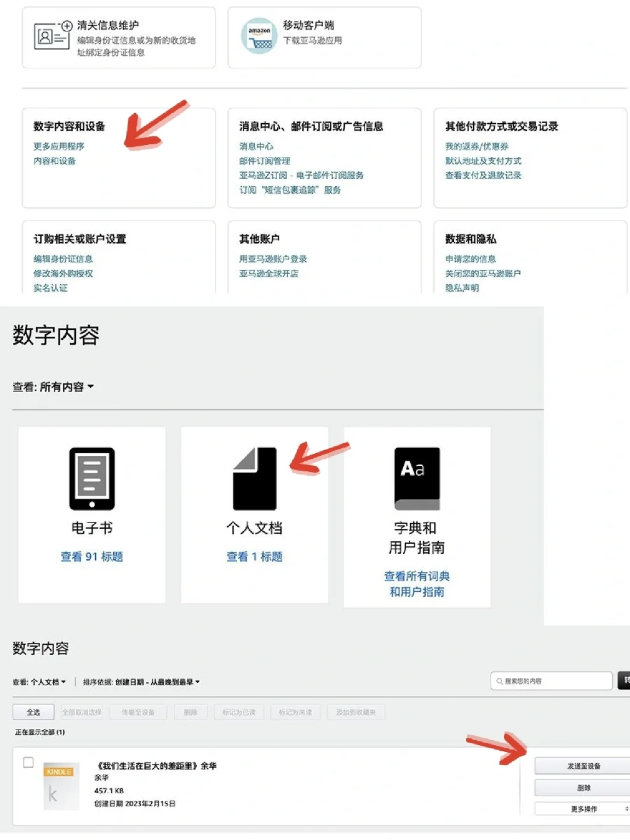Click the 数据和隐私 heading
Screen dimensions: 630x840
click(471, 239)
